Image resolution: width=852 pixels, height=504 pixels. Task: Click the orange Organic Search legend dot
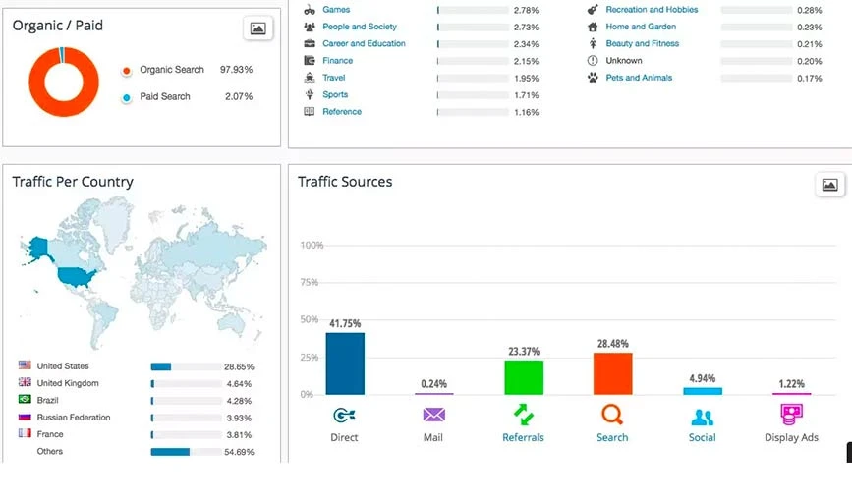click(x=126, y=70)
